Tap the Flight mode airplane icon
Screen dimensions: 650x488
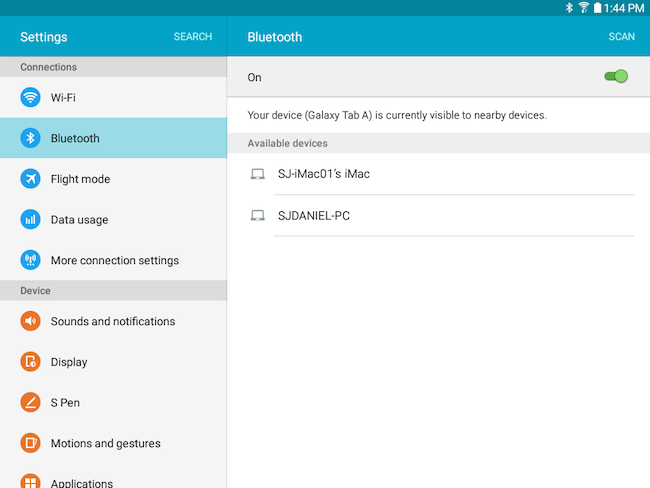point(30,179)
